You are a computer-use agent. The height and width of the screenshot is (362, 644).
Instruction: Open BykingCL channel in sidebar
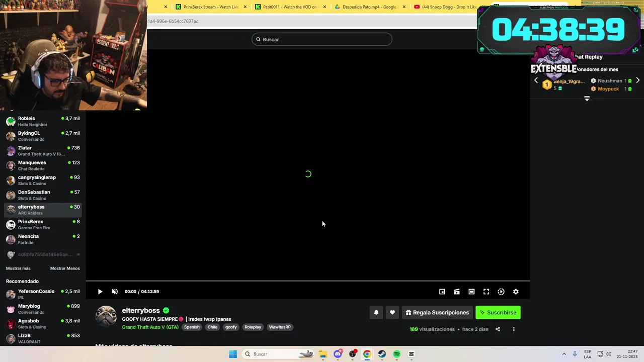[x=43, y=136]
